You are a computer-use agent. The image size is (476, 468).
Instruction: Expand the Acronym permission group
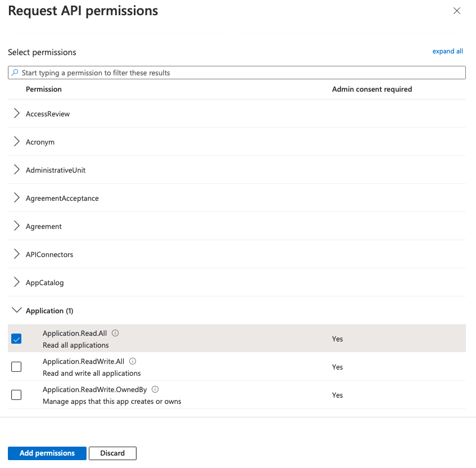coord(16,141)
